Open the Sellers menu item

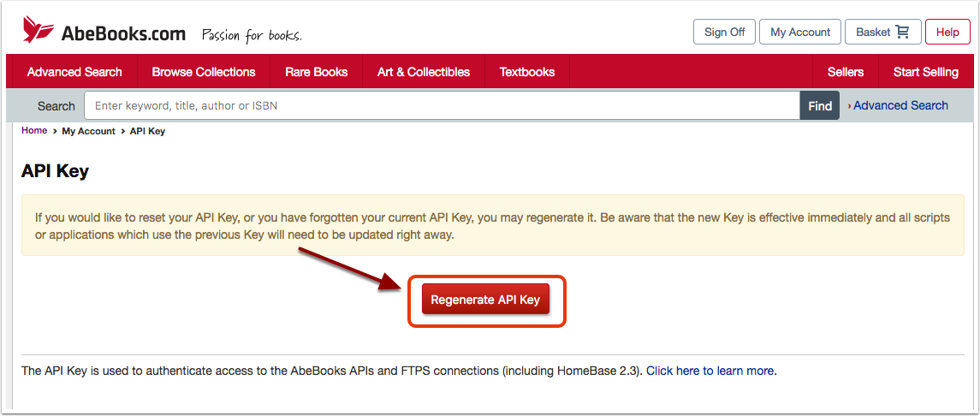845,72
